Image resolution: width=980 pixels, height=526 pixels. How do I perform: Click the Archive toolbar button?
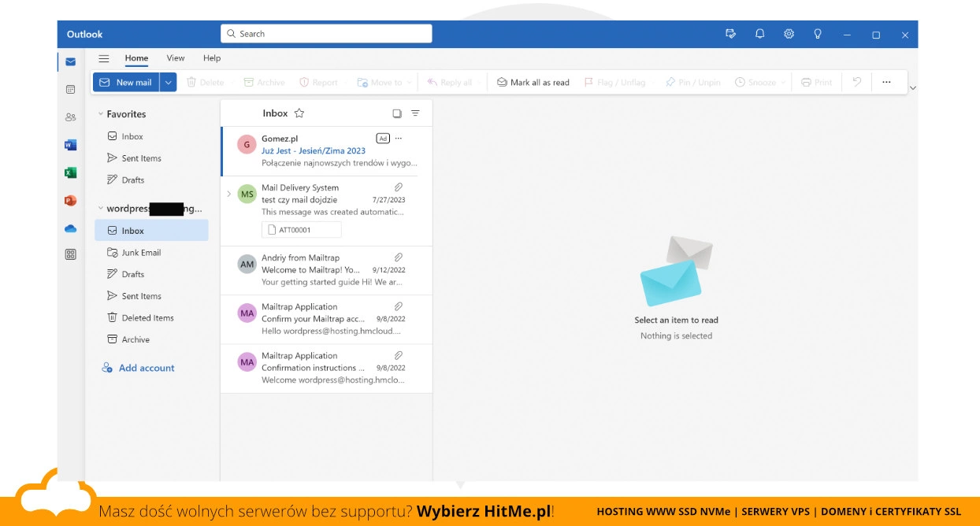tap(264, 82)
